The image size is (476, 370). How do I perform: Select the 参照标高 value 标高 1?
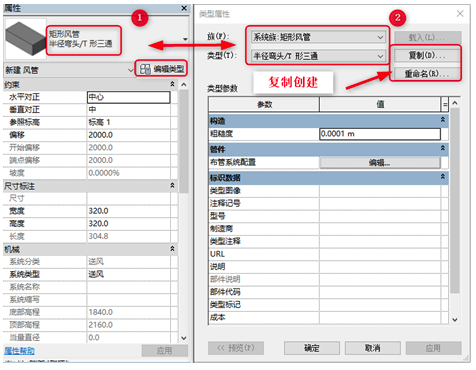128,122
